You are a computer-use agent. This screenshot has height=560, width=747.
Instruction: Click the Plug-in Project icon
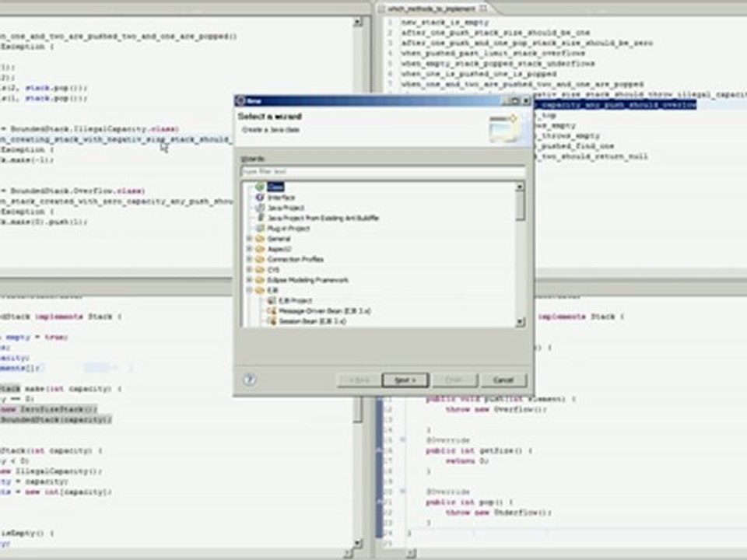point(260,228)
